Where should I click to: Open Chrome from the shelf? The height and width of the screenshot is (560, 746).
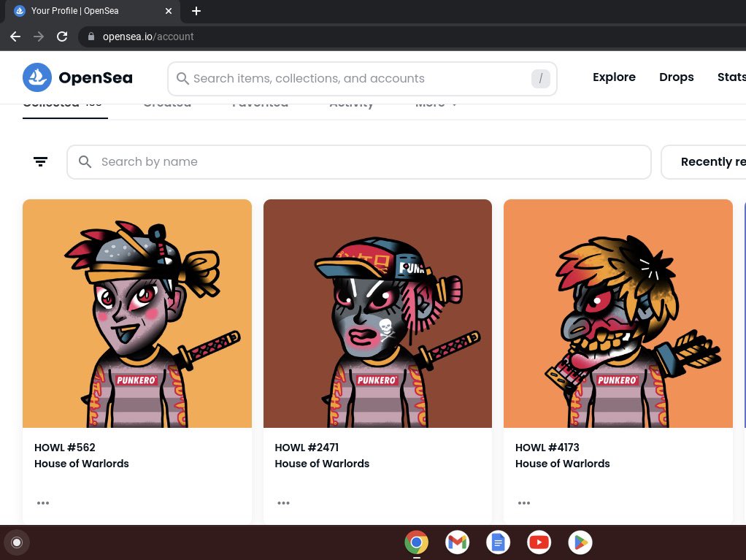coord(416,542)
